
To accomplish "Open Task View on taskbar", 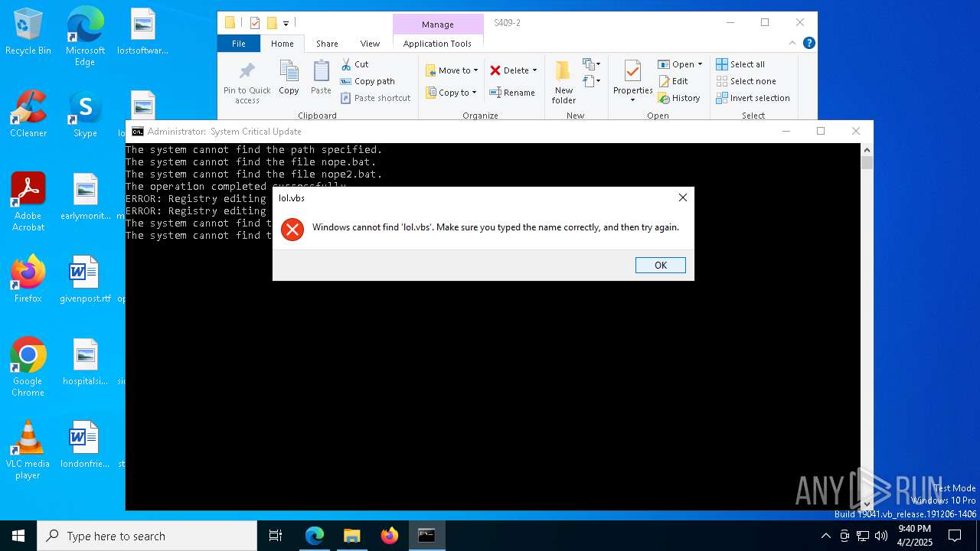I will click(x=276, y=536).
